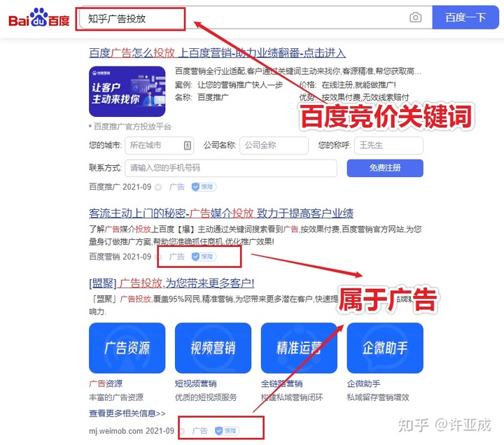Viewport: 504px width, 445px height.
Task: Open the 百度广告怎么投放 result title
Action: point(217,52)
